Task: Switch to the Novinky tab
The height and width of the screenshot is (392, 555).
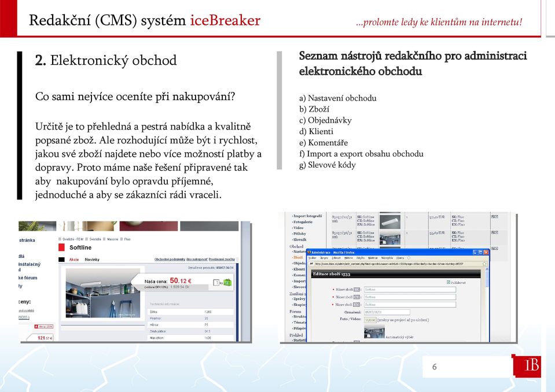Action: (x=92, y=260)
